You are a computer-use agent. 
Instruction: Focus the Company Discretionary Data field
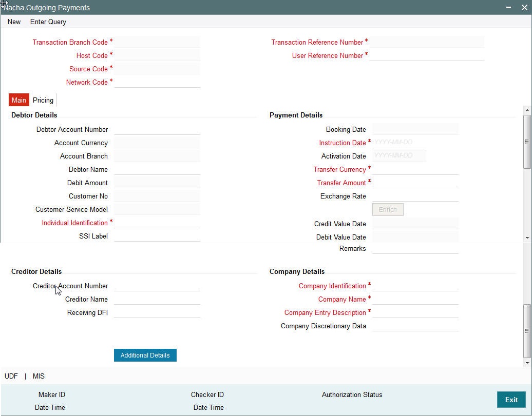click(x=415, y=326)
